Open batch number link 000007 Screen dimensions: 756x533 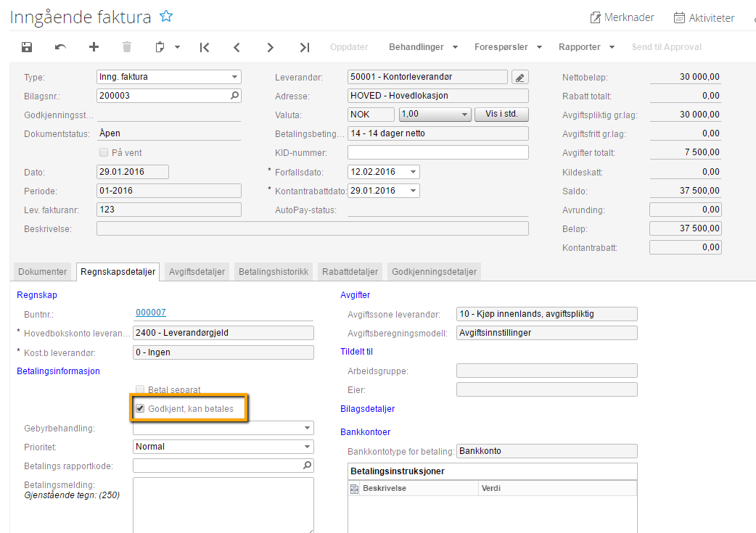(x=151, y=313)
